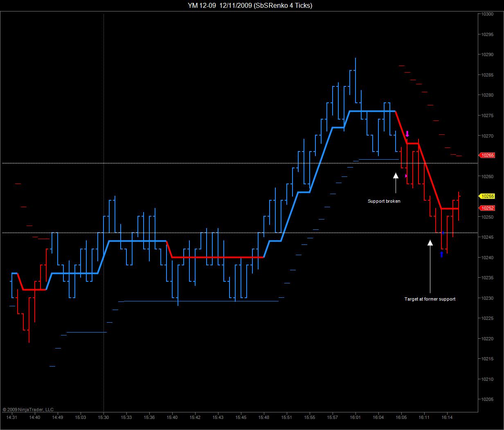This screenshot has width=504, height=430.
Task: Click the 10230 price axis label
Action: tap(487, 298)
